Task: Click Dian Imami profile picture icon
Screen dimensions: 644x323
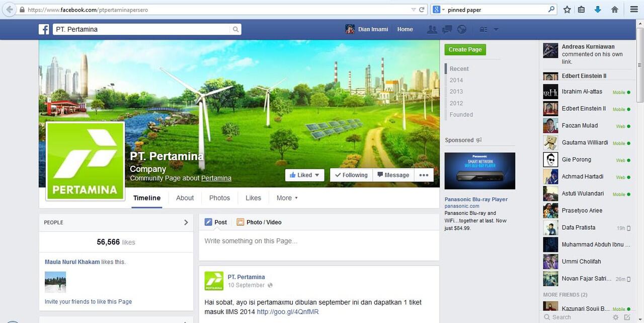Action: (350, 29)
